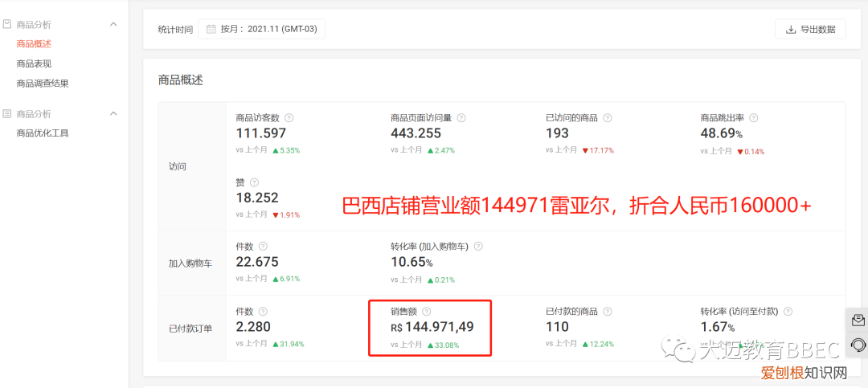This screenshot has width=868, height=388.
Task: Click the payment conversion value 1.67%
Action: pyautogui.click(x=718, y=327)
